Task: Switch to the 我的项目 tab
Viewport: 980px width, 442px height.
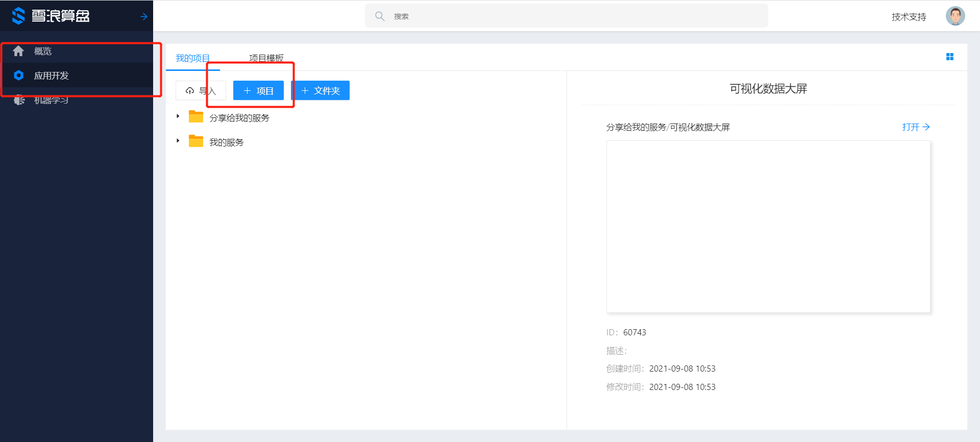Action: click(192, 58)
